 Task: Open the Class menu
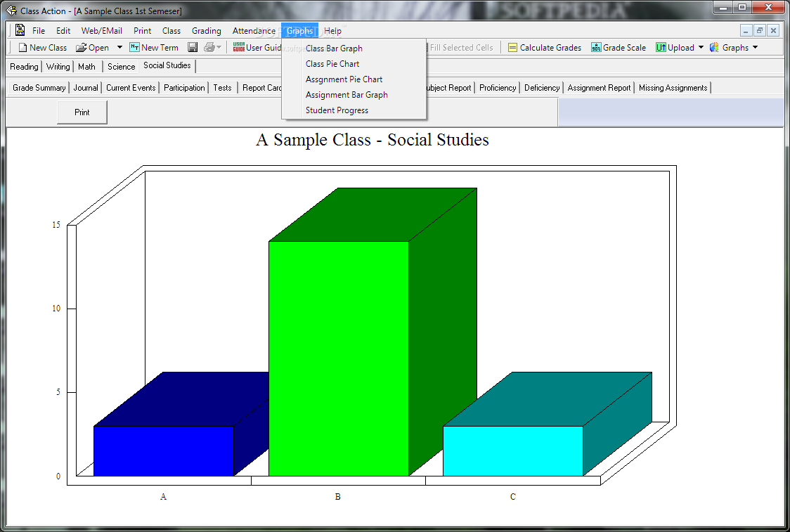(171, 31)
